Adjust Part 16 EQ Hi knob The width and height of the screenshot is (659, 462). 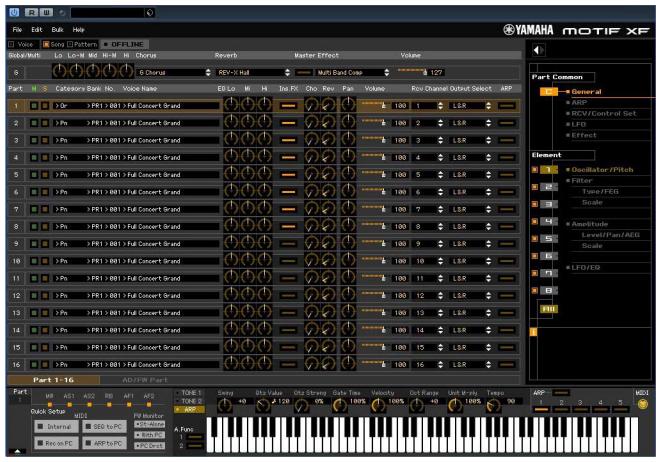point(264,364)
